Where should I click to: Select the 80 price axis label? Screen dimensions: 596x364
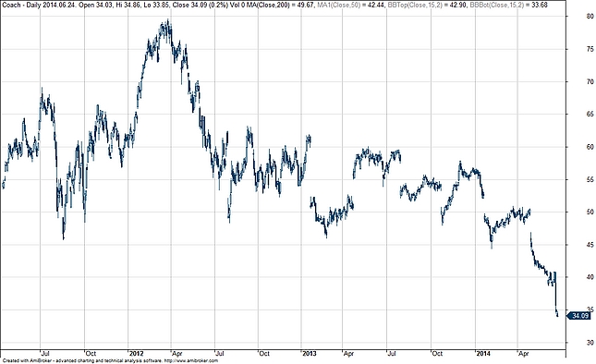590,17
